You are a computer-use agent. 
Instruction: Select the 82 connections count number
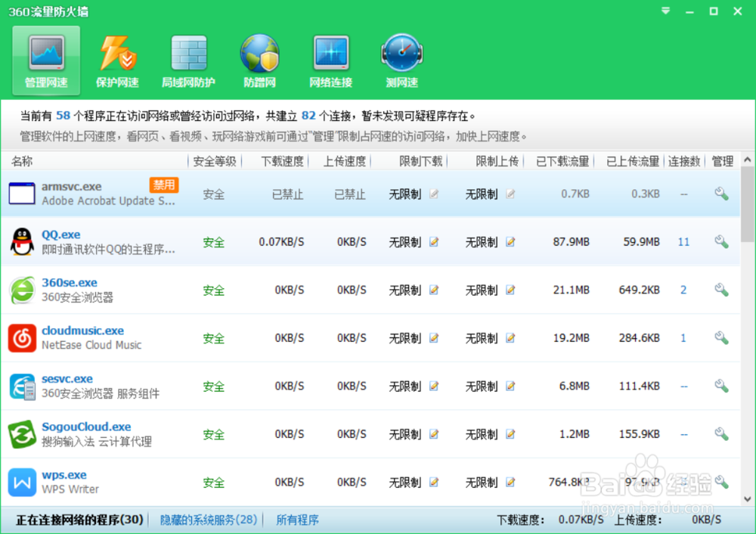coord(308,116)
